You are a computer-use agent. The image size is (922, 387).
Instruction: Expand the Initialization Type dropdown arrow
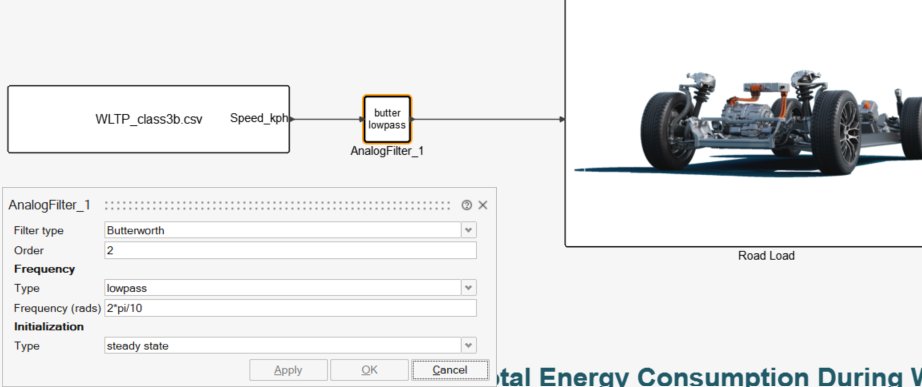pos(469,345)
